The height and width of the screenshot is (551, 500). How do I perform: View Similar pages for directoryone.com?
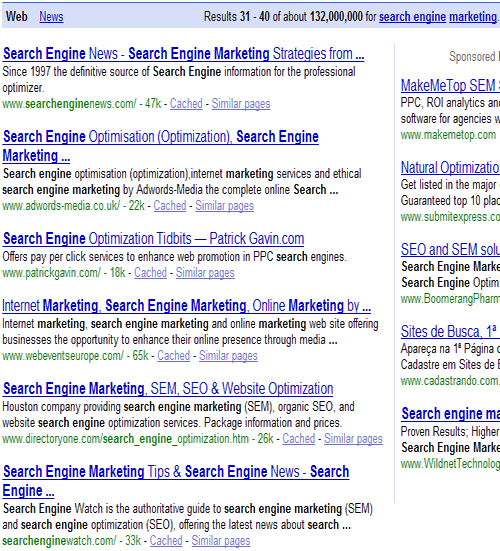click(353, 439)
